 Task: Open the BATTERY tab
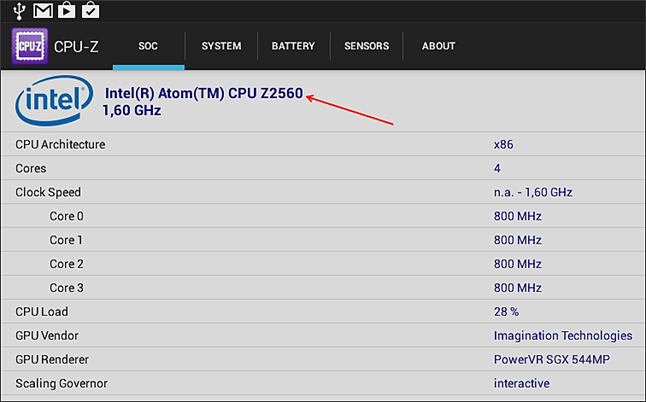293,46
